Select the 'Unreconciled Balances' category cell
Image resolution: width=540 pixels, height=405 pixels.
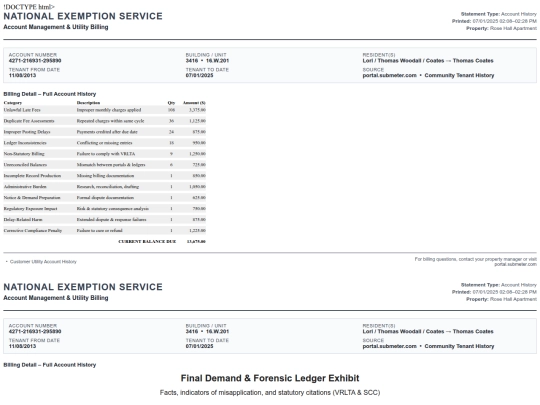(x=25, y=165)
